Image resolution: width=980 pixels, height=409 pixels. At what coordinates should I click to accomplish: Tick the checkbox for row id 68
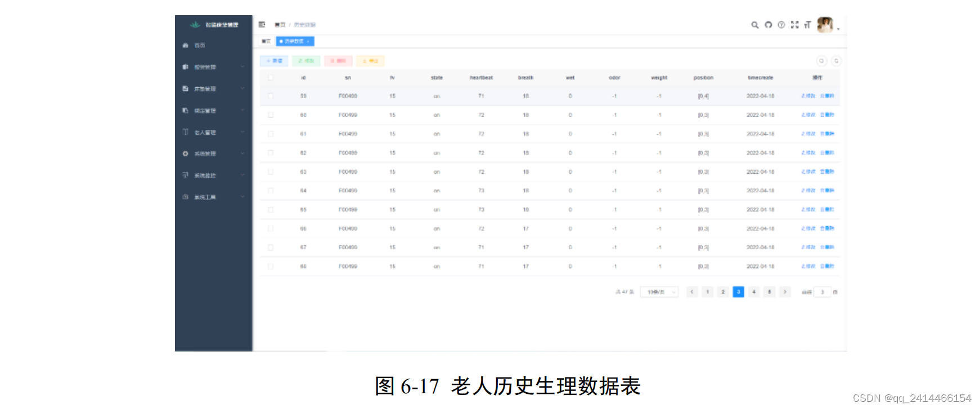click(x=271, y=267)
